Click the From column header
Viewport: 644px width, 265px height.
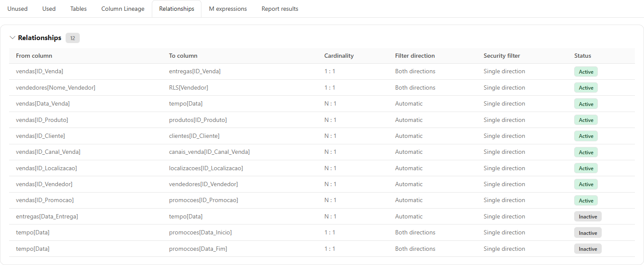[x=34, y=56]
